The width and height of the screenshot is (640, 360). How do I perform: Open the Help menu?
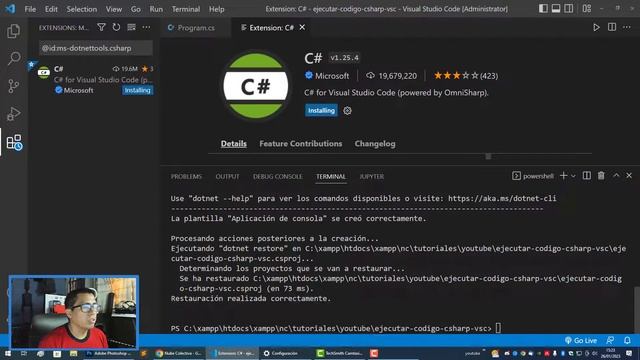click(217, 9)
